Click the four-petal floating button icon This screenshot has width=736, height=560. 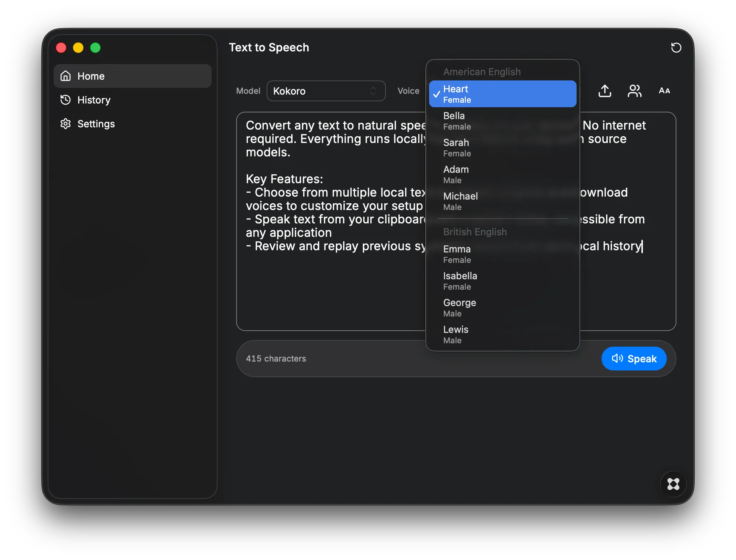point(673,484)
